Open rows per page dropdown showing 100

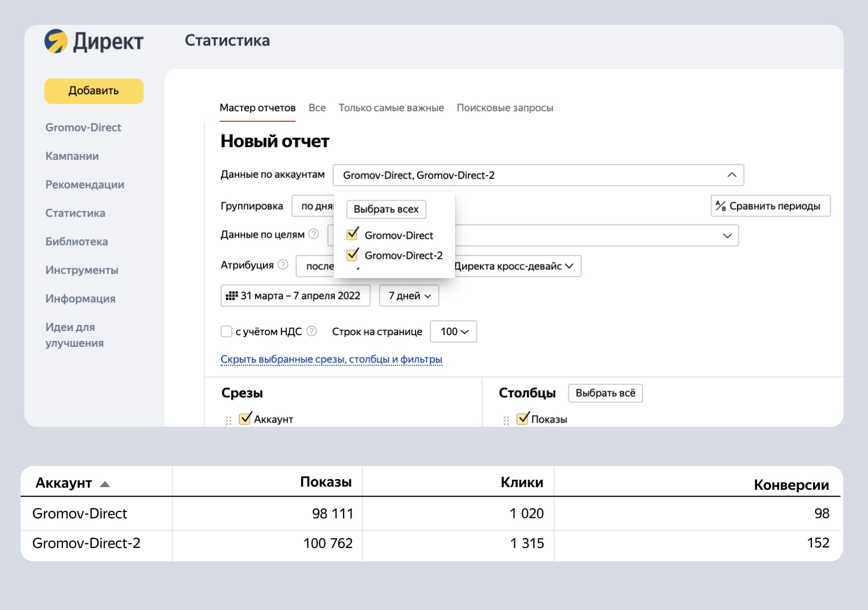454,331
